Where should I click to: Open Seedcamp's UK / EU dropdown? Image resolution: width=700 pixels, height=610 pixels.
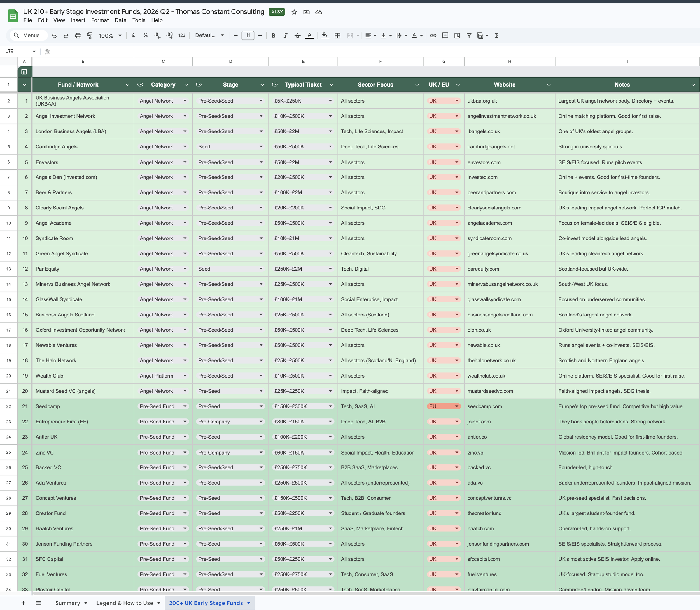coord(456,406)
